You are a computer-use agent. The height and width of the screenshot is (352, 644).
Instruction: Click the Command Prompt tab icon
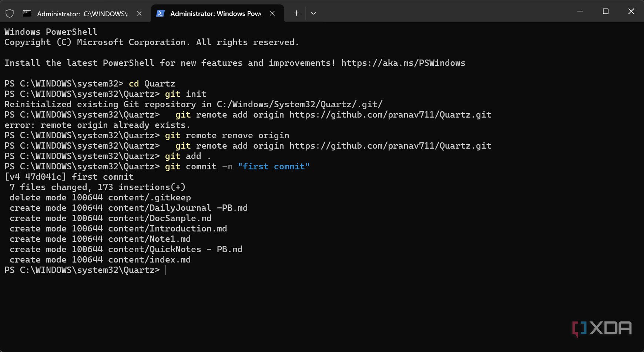[x=27, y=14]
